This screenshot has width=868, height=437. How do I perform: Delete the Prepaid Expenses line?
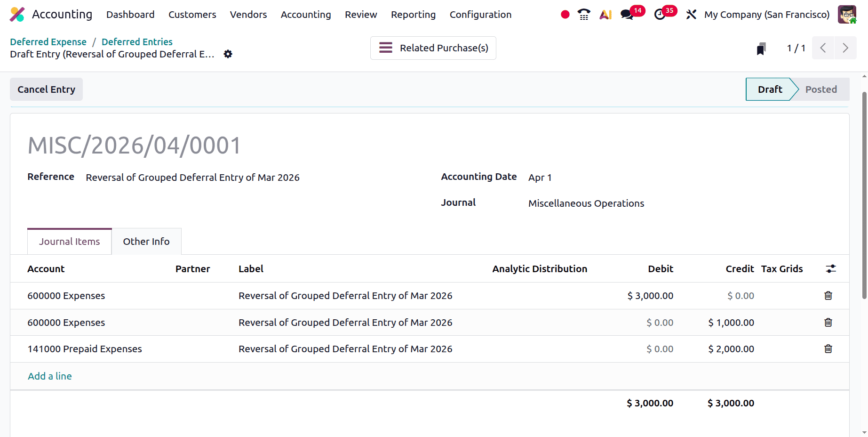(828, 349)
